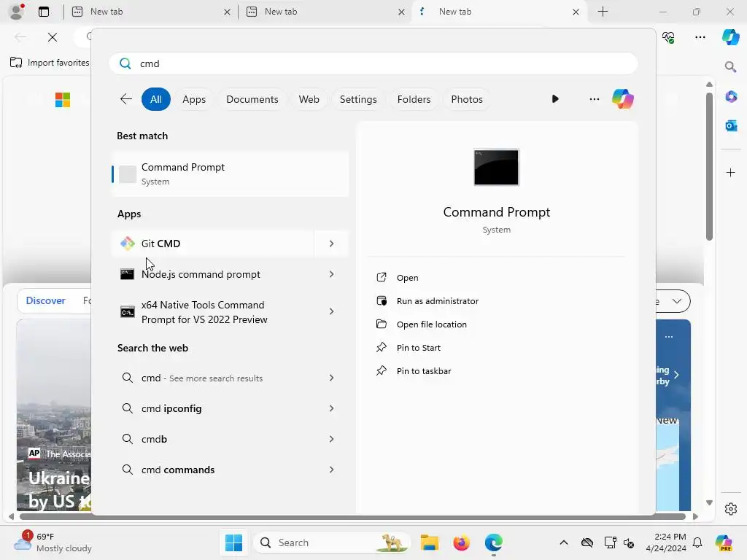Close the second New tab

click(x=401, y=12)
